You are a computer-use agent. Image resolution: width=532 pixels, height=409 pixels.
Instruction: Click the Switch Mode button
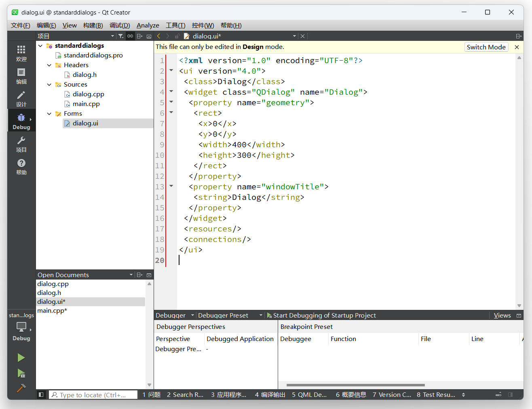point(486,47)
